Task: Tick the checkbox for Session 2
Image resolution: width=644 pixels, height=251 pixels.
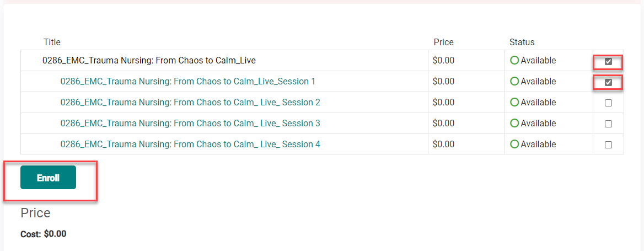Action: (608, 103)
